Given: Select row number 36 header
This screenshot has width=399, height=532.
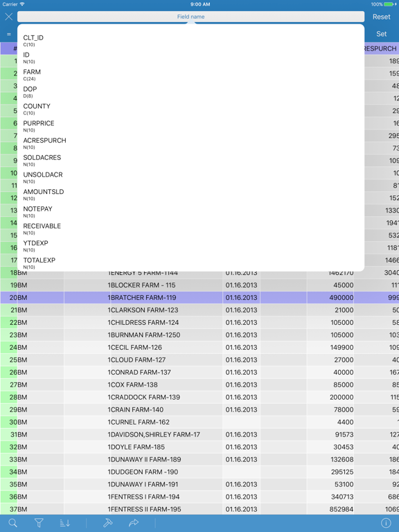Looking at the screenshot, I should (x=9, y=497).
